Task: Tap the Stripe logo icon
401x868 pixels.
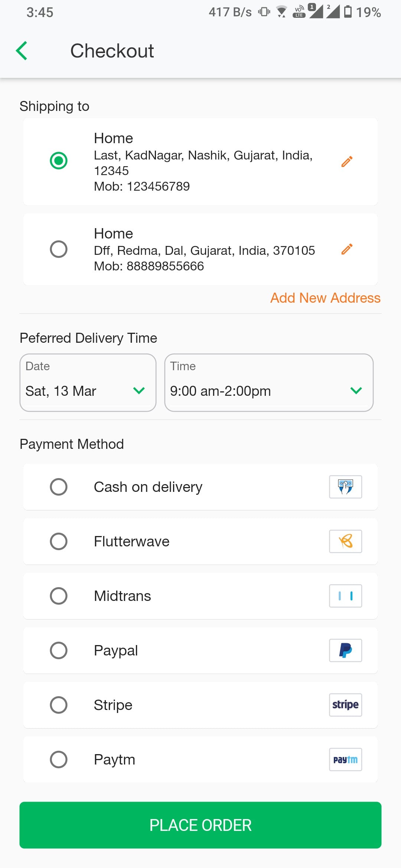Action: click(x=345, y=705)
